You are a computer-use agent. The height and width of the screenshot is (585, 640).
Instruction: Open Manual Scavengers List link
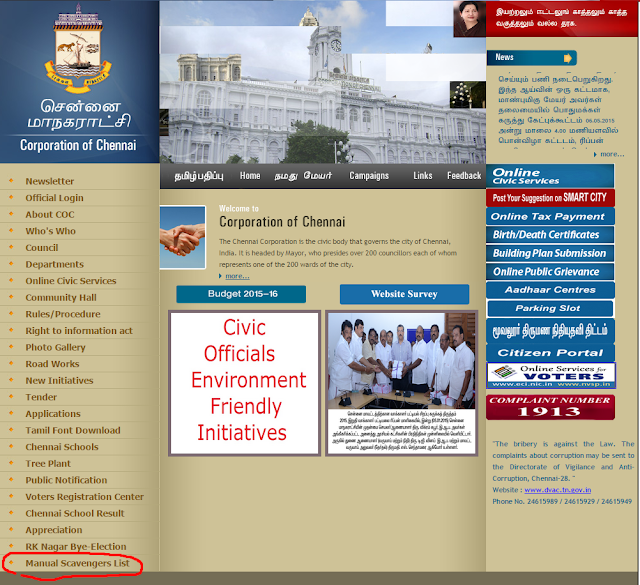click(x=77, y=563)
